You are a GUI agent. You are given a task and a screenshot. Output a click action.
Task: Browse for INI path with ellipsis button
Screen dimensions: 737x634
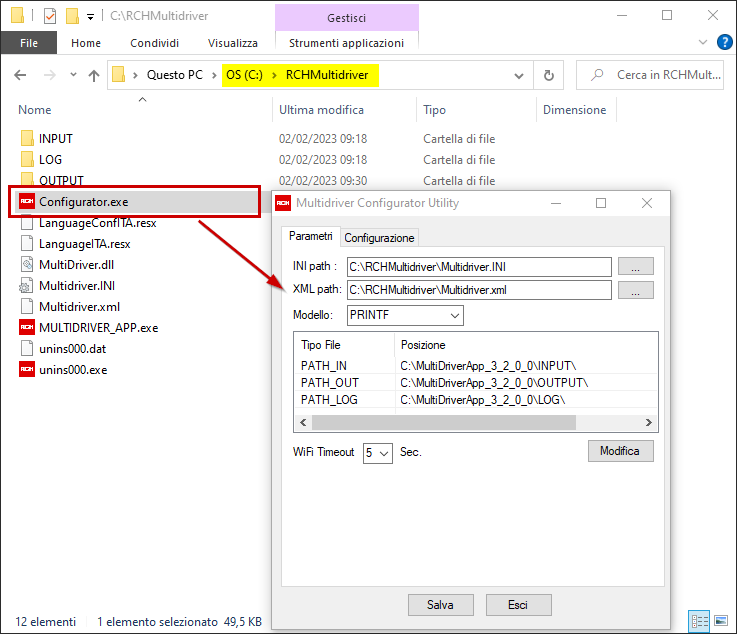(x=635, y=266)
